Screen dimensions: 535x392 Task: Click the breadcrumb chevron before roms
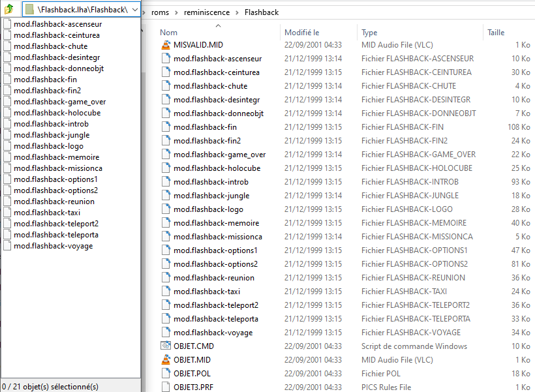click(x=144, y=12)
